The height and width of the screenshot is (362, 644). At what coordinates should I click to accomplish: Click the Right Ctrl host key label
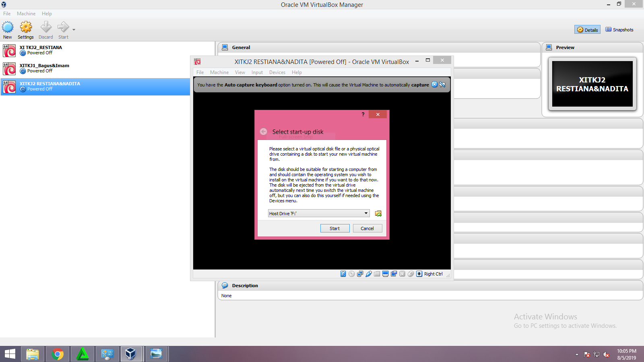click(433, 274)
